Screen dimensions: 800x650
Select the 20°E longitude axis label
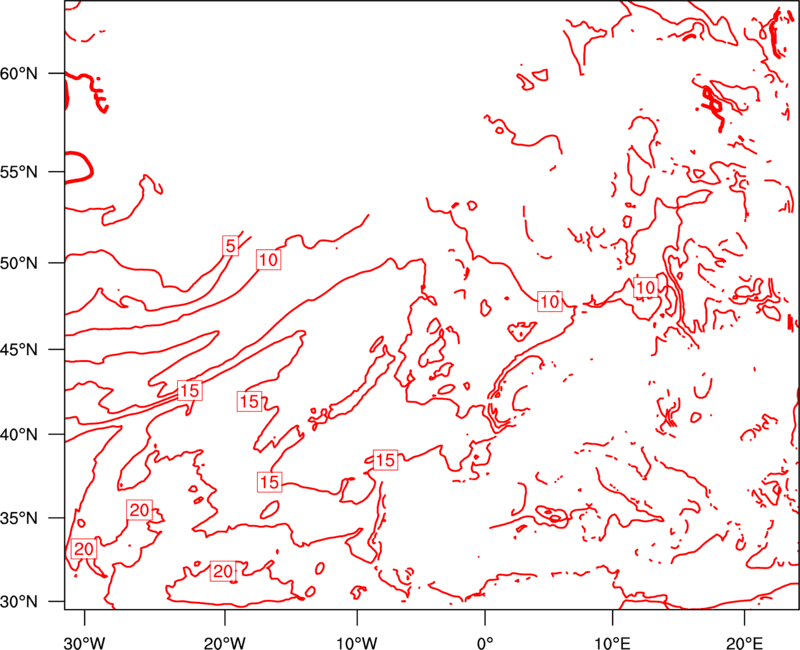pyautogui.click(x=744, y=643)
